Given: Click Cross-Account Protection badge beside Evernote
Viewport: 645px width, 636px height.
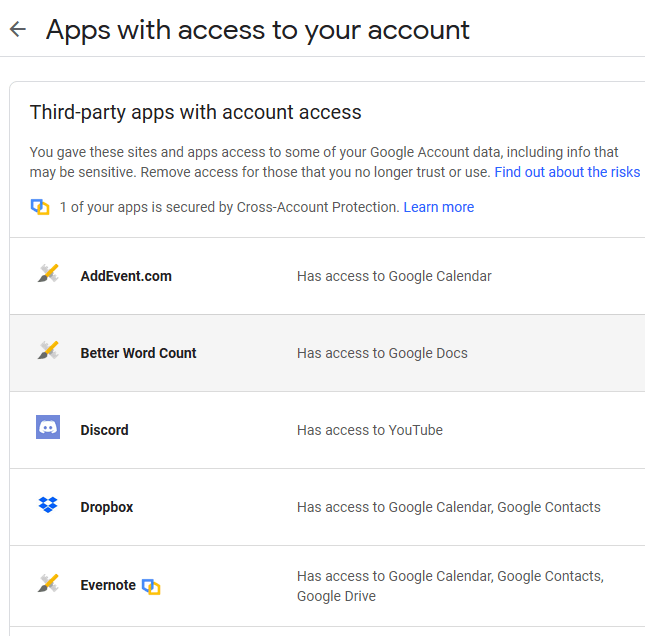Looking at the screenshot, I should click(151, 586).
